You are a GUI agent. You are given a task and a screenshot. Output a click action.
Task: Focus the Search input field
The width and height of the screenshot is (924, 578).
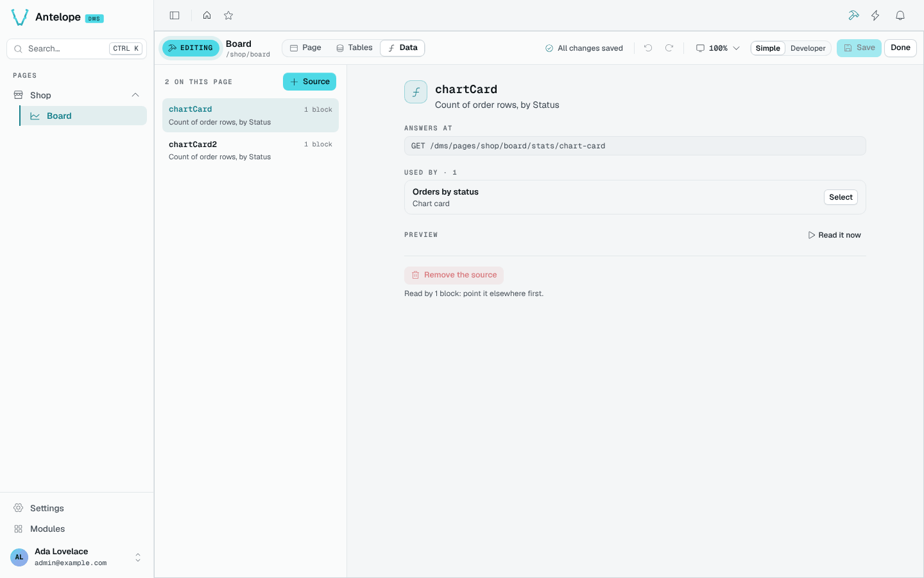point(76,49)
